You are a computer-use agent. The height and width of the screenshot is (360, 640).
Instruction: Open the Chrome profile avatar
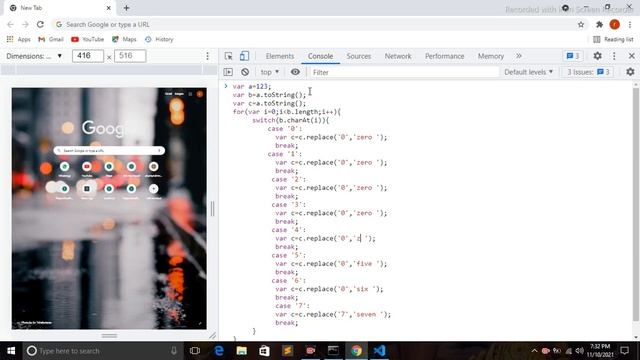click(x=615, y=24)
